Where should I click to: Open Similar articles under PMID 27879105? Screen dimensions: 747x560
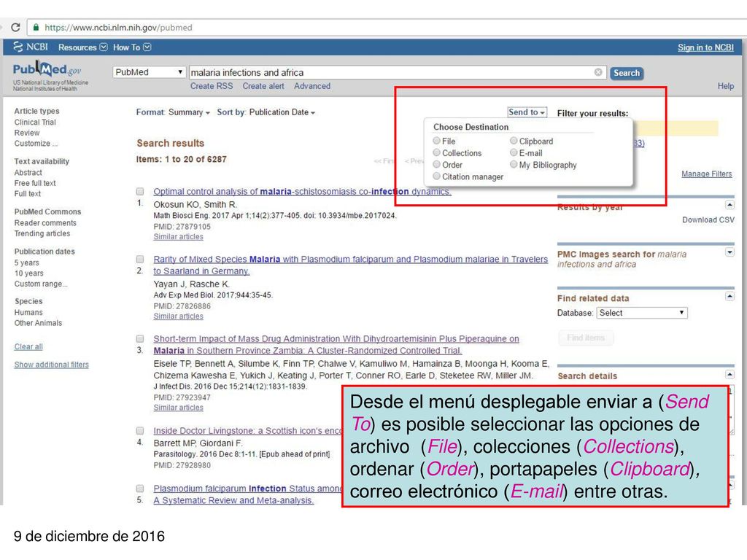(178, 237)
